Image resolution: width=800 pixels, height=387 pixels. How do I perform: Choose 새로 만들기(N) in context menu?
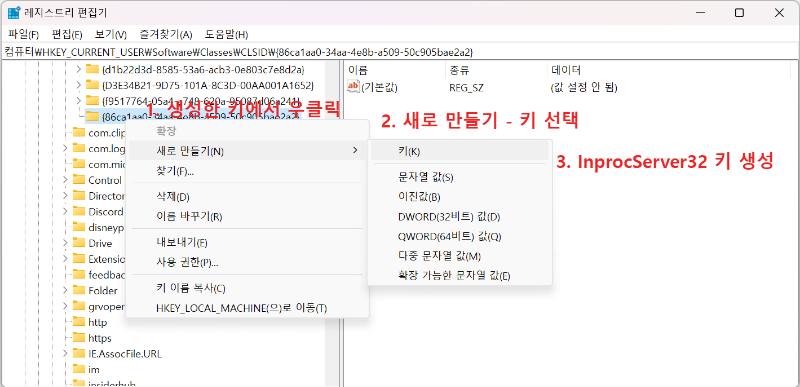(247, 151)
